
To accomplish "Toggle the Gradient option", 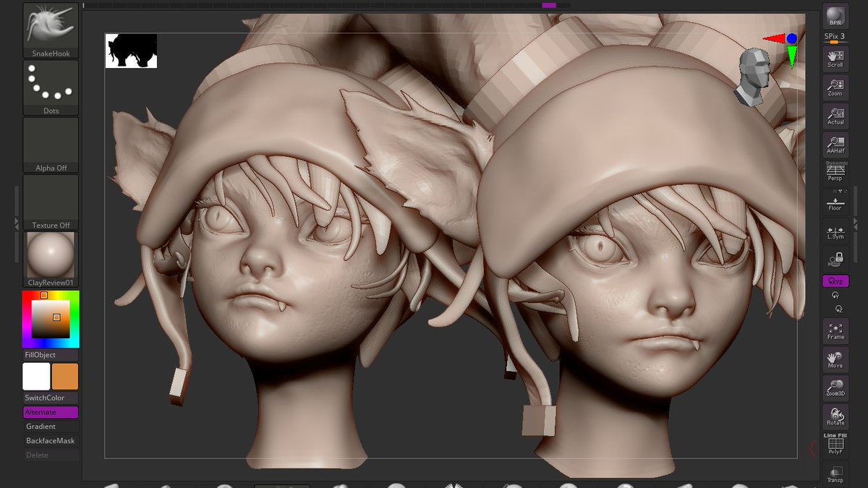I will pyautogui.click(x=51, y=427).
